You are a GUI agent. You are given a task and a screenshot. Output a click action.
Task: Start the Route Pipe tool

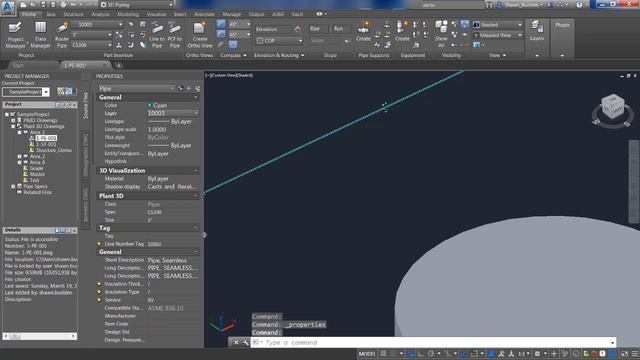click(62, 35)
